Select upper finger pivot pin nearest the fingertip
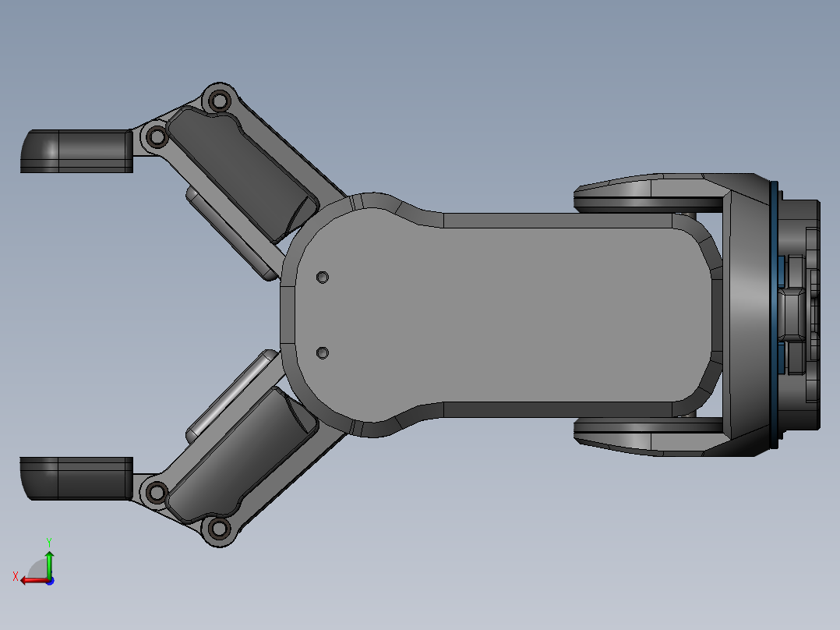Viewport: 840px width, 630px height. click(157, 137)
